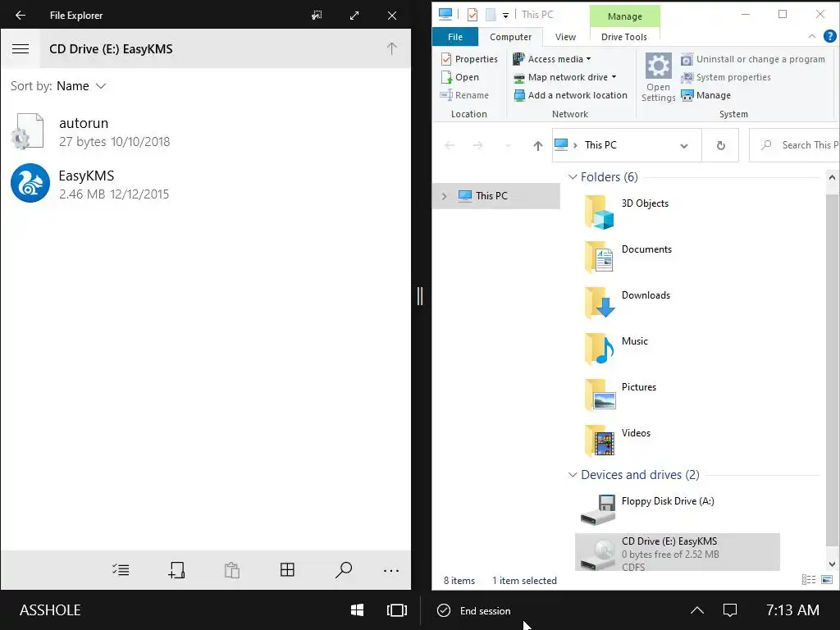Click the 7:13 AM clock
This screenshot has height=630, width=840.
pos(792,610)
